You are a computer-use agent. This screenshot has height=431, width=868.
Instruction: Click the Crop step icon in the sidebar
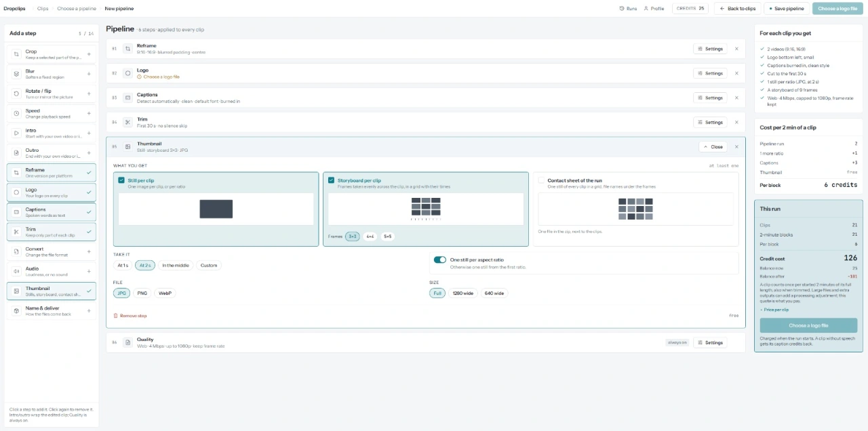pyautogui.click(x=16, y=54)
